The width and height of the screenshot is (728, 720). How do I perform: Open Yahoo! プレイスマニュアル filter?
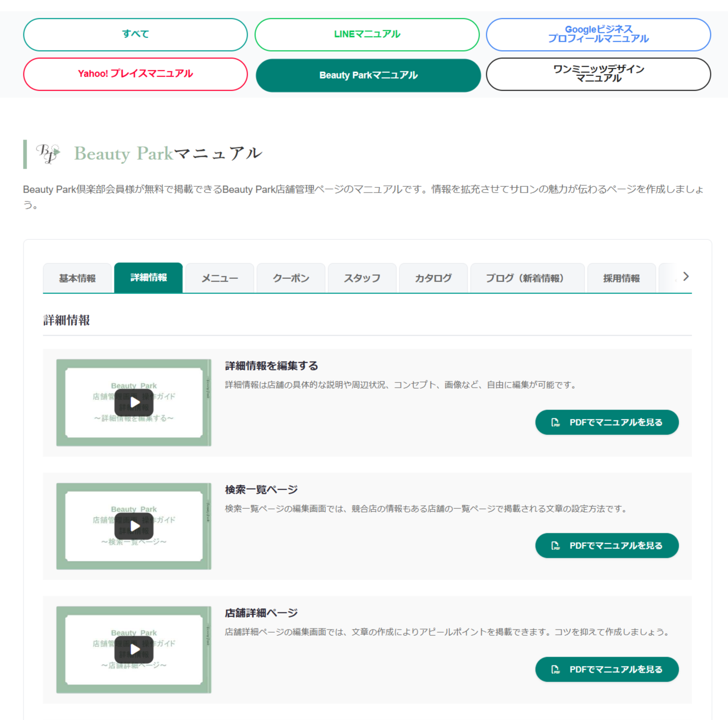click(x=136, y=74)
